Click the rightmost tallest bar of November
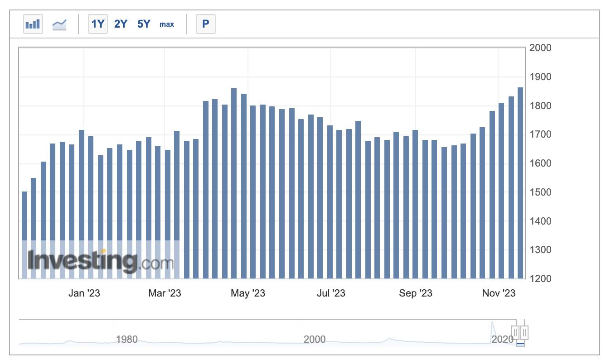 [520, 183]
